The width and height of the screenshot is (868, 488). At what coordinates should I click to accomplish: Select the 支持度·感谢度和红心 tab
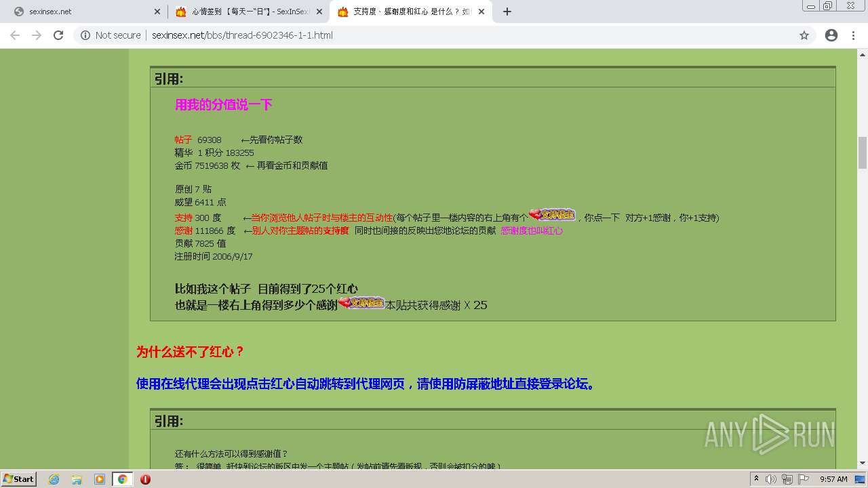click(x=410, y=12)
